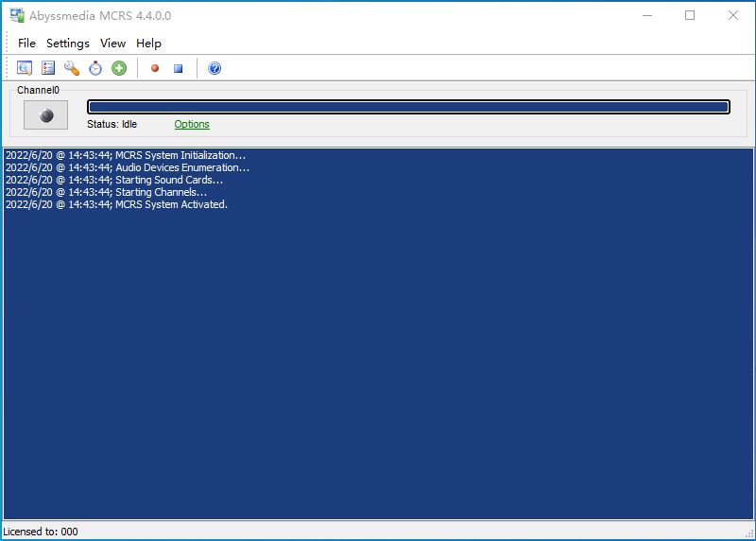Click the list view toolbar icon
The image size is (756, 541).
pos(48,68)
